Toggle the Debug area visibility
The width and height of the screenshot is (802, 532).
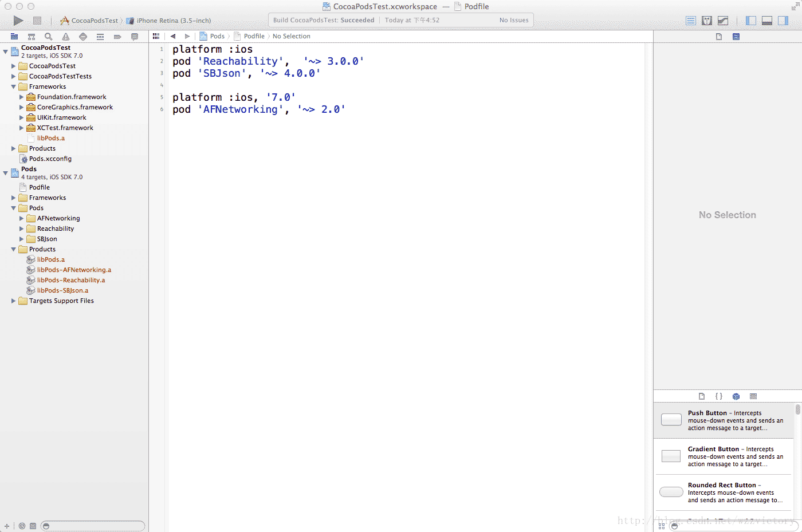click(x=767, y=21)
